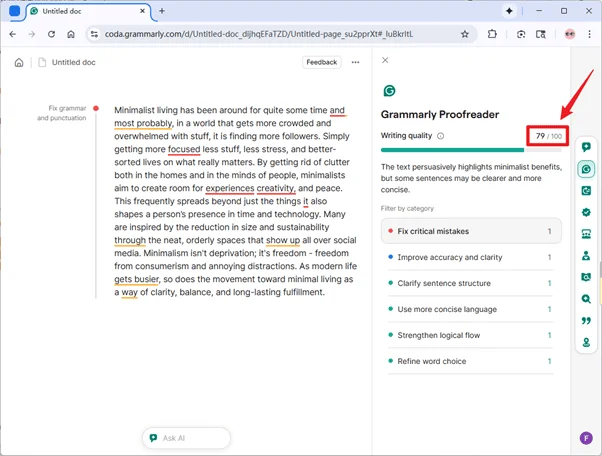Viewport: 602px width, 456px height.
Task: Click the Grammarly G logo in the panel
Action: [389, 91]
